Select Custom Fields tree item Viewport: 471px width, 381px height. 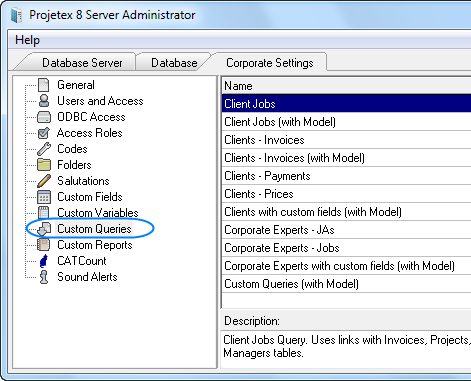coord(90,197)
